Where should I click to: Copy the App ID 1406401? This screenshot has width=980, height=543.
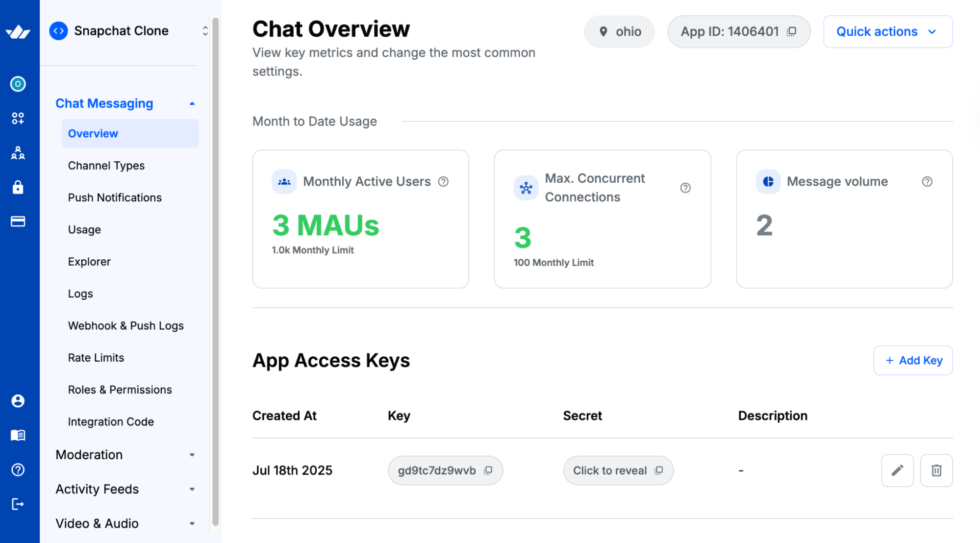coord(791,32)
